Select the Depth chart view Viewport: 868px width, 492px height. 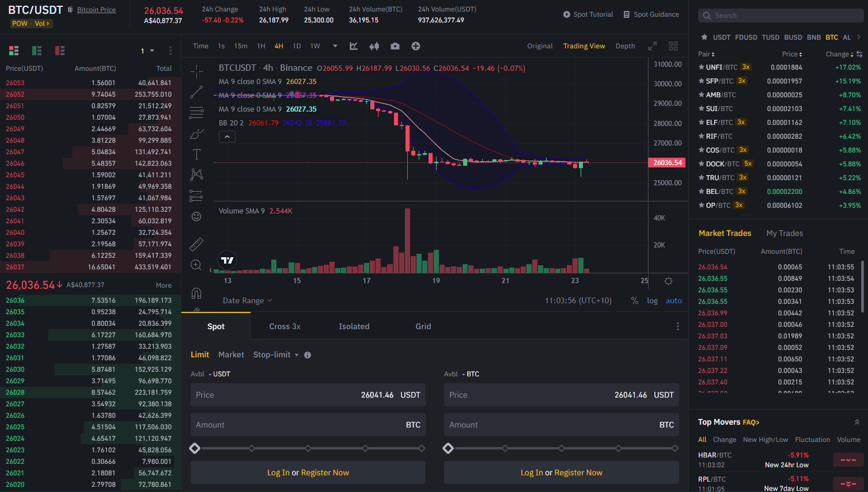click(x=626, y=46)
